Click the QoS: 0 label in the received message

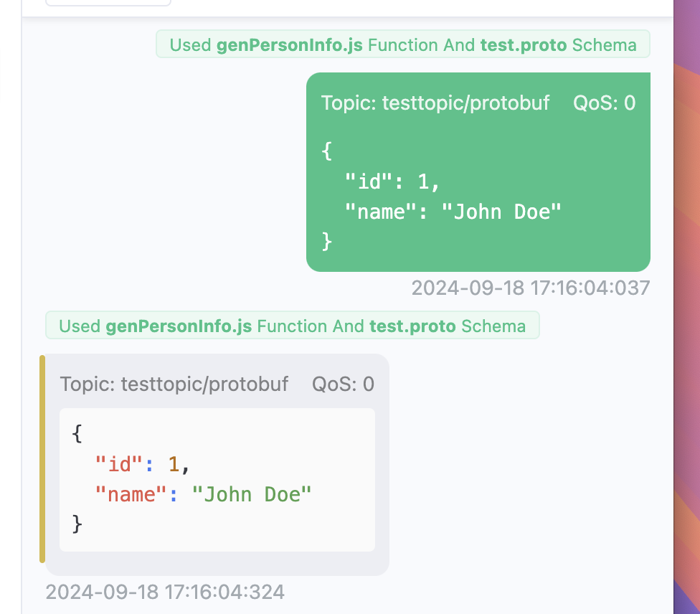click(x=343, y=384)
